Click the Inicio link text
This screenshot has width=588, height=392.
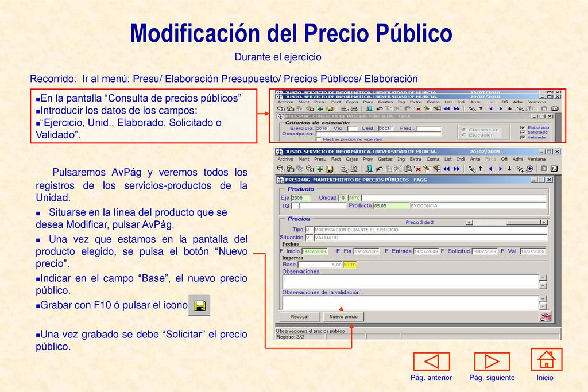[545, 378]
